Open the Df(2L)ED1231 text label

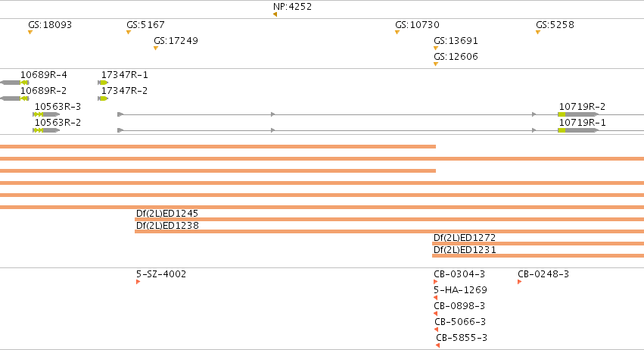click(x=465, y=250)
